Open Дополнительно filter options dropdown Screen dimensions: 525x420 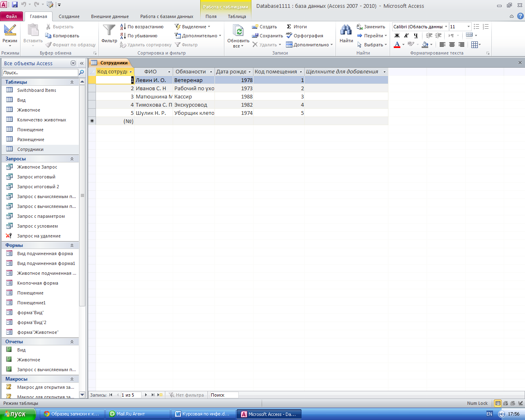point(198,36)
